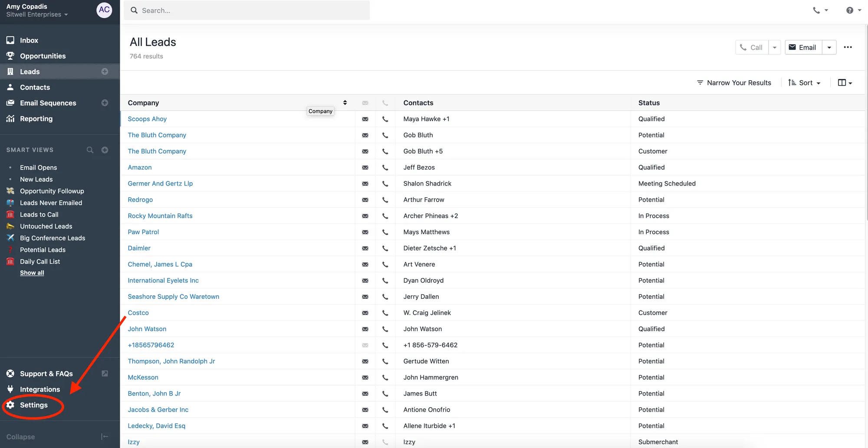Email Daimler via envelope icon
The image size is (868, 448).
(x=365, y=248)
